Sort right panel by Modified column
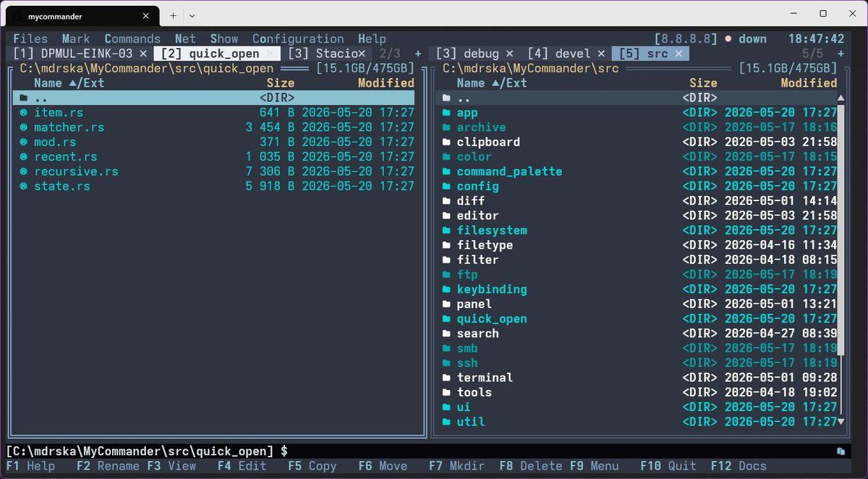Screen dimensions: 868x479 pyautogui.click(x=809, y=83)
